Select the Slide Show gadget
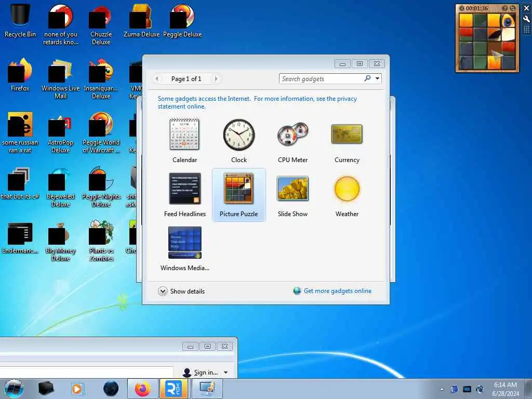 tap(293, 194)
